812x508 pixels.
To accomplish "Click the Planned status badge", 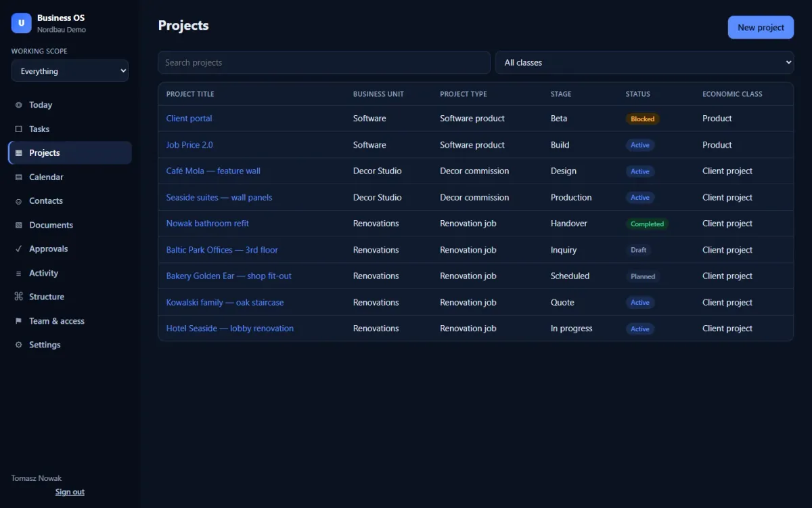I will 643,276.
